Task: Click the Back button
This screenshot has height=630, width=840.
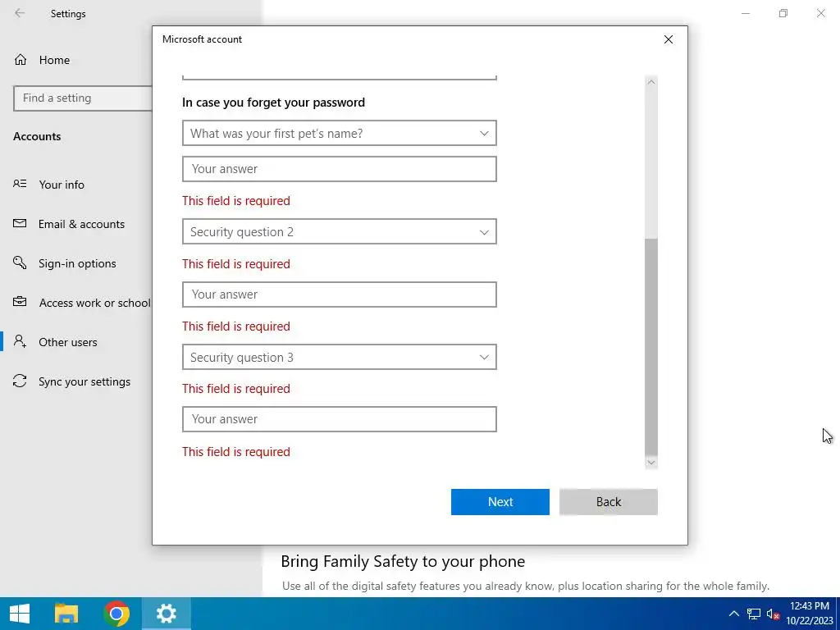Action: [608, 502]
